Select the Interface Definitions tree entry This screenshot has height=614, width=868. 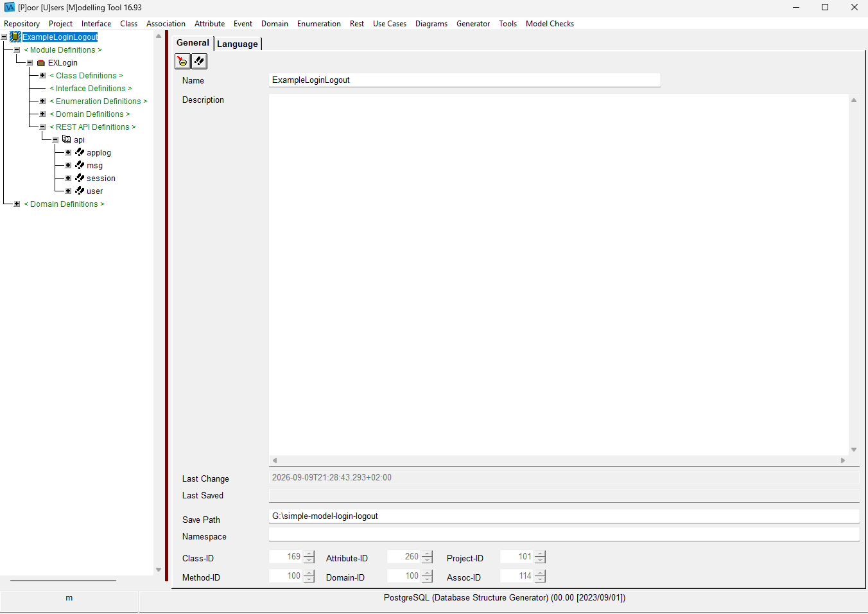pos(91,88)
